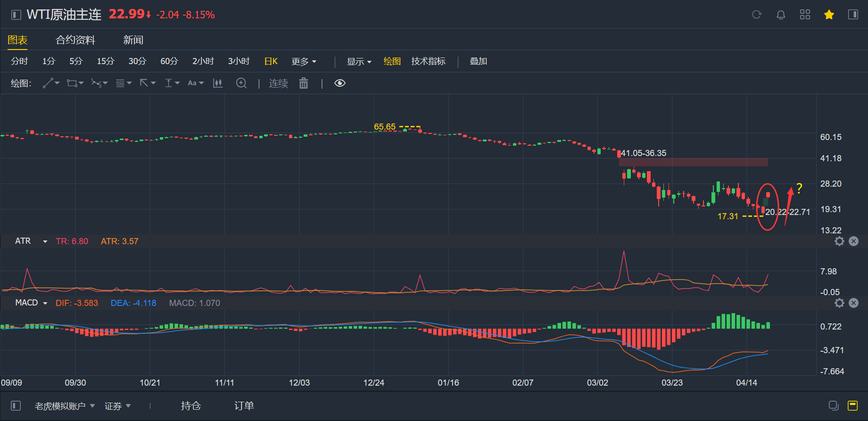Expand the ATR indicator selector
The width and height of the screenshot is (868, 421).
click(45, 241)
